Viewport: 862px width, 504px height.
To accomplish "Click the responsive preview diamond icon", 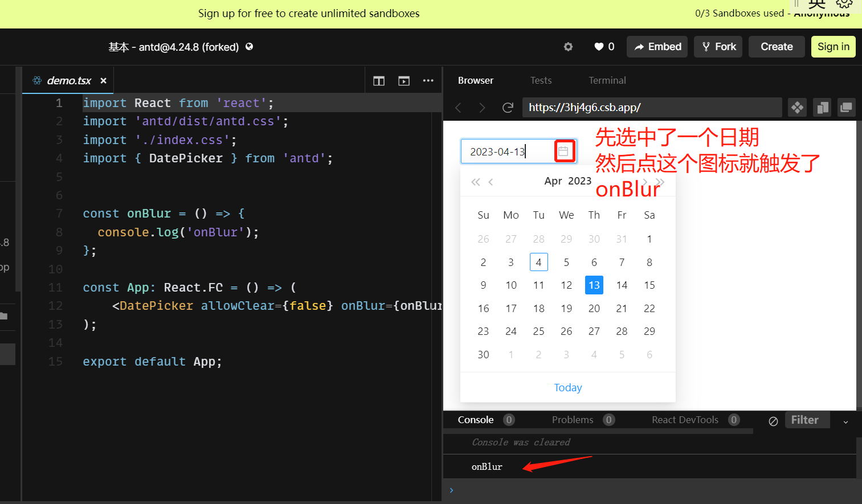I will click(x=797, y=107).
